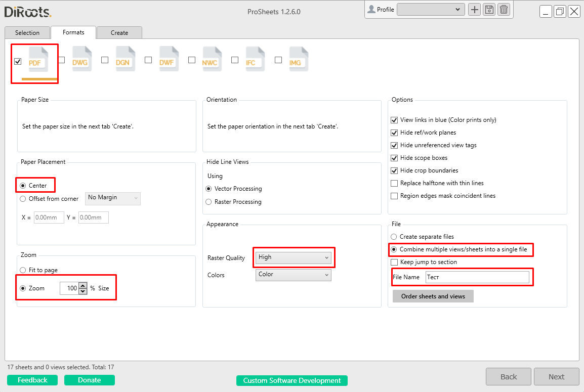Image resolution: width=584 pixels, height=392 pixels.
Task: Uncheck Hide scope boxes option
Action: click(x=394, y=158)
